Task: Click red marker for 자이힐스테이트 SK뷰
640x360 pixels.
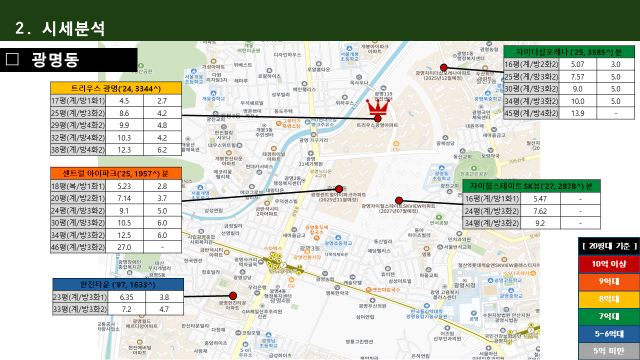Action: [399, 200]
